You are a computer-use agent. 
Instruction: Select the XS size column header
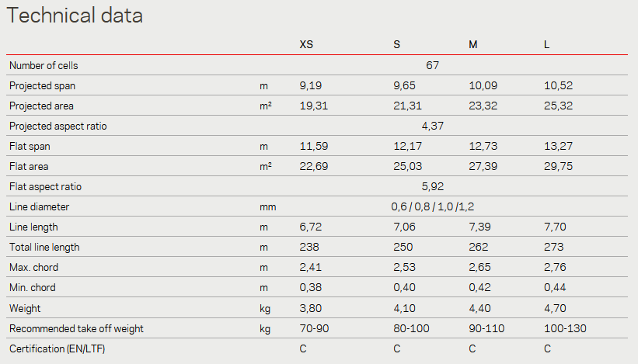(306, 44)
